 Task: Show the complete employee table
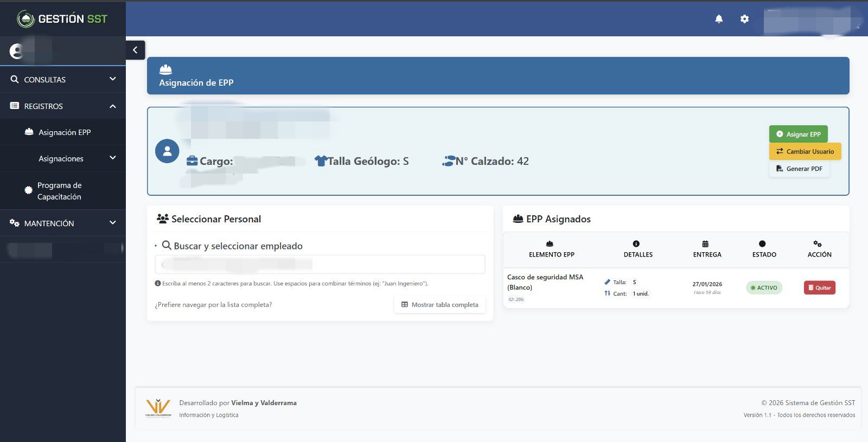tap(439, 305)
